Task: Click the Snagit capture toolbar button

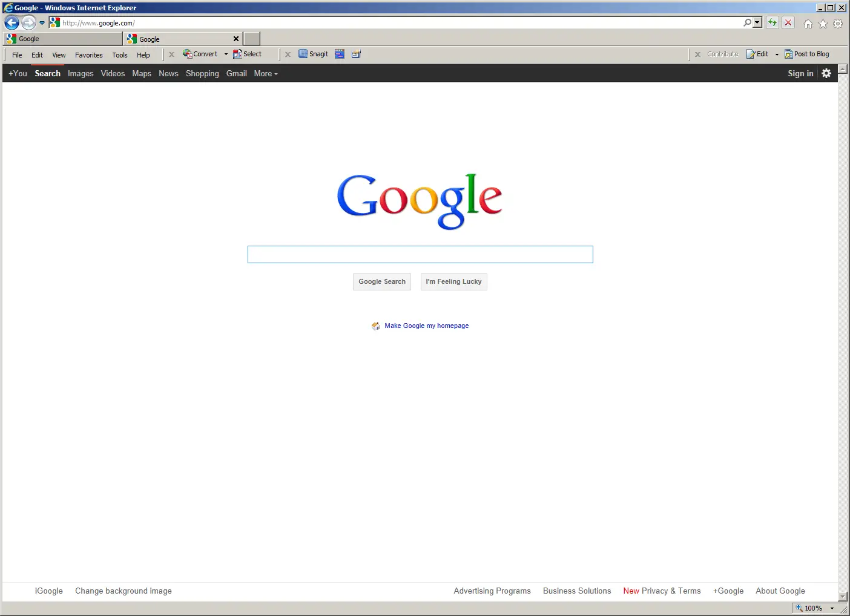Action: coord(313,54)
